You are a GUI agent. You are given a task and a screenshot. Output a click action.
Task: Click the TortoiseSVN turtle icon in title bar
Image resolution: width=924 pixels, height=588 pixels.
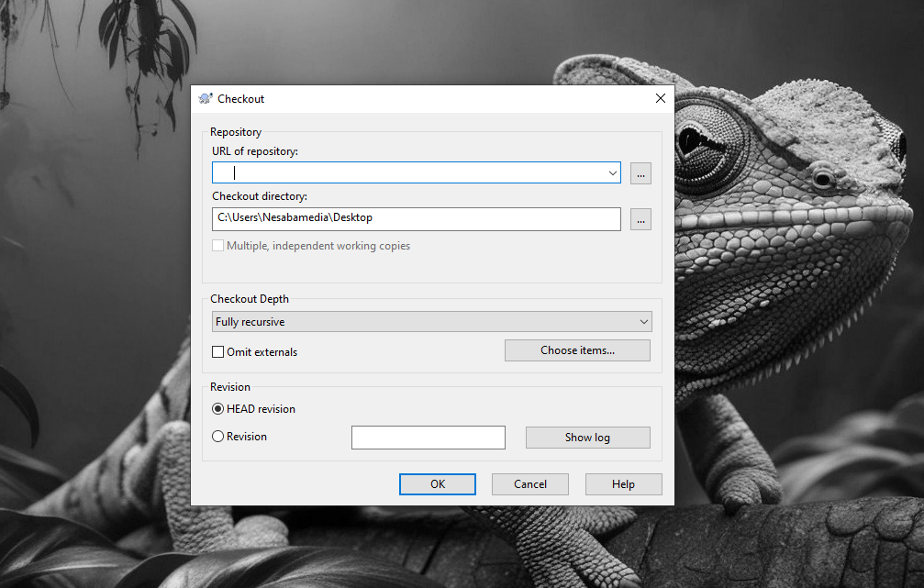pyautogui.click(x=206, y=99)
